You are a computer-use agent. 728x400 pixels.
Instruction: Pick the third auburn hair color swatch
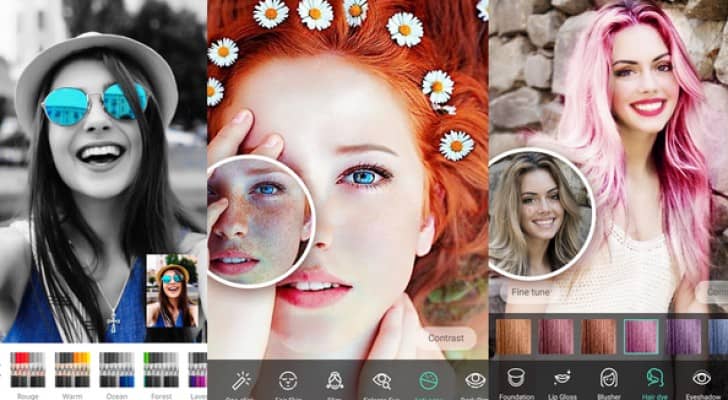pos(598,337)
